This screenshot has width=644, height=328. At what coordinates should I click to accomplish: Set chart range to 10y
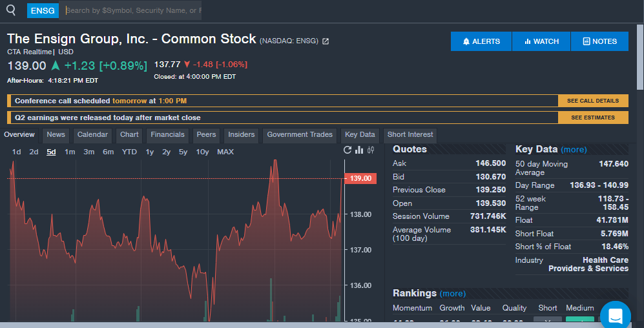click(x=202, y=152)
